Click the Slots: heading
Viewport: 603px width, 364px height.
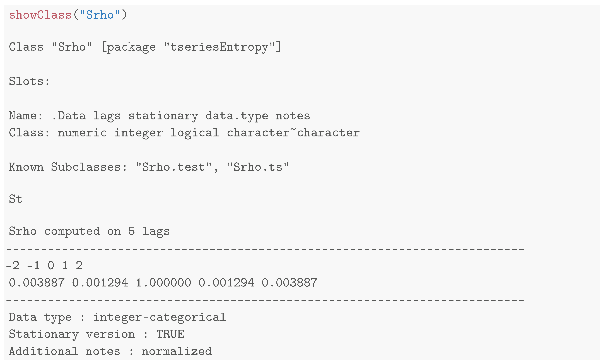tap(29, 81)
